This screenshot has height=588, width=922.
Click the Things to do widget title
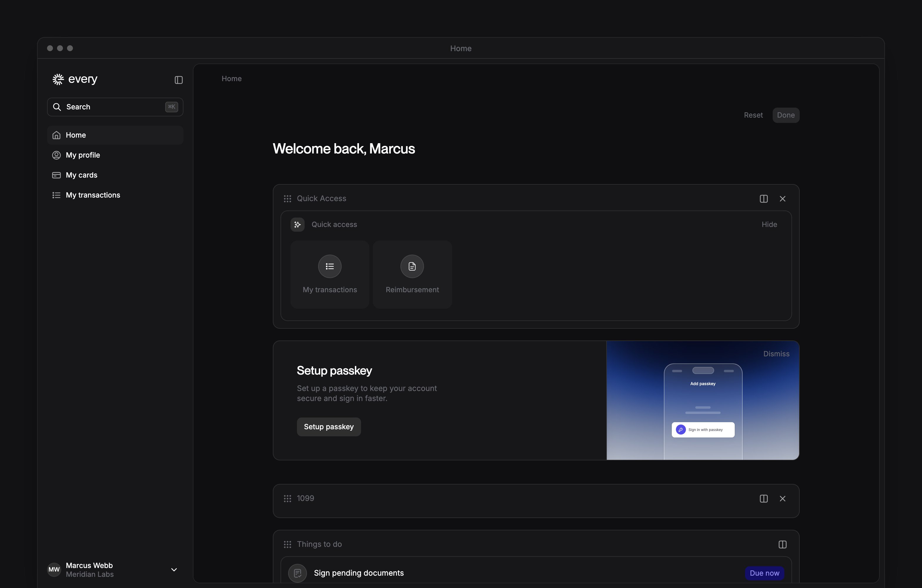pos(319,544)
